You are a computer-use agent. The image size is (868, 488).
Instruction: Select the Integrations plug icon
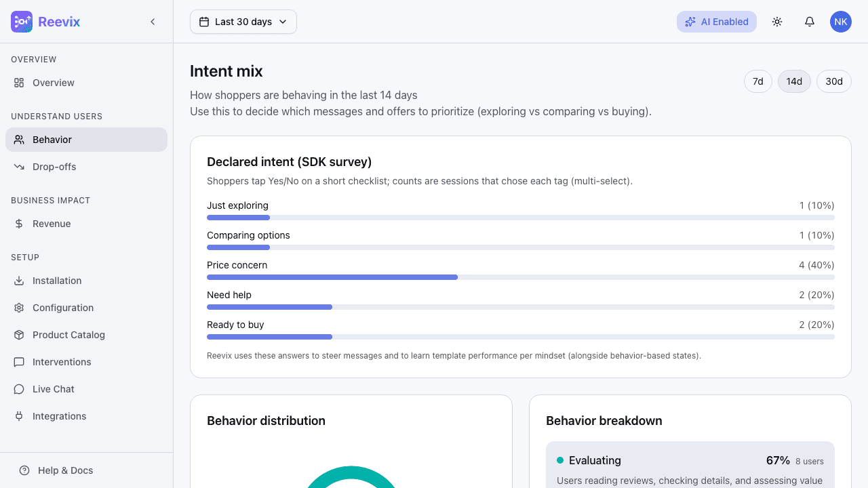[19, 415]
